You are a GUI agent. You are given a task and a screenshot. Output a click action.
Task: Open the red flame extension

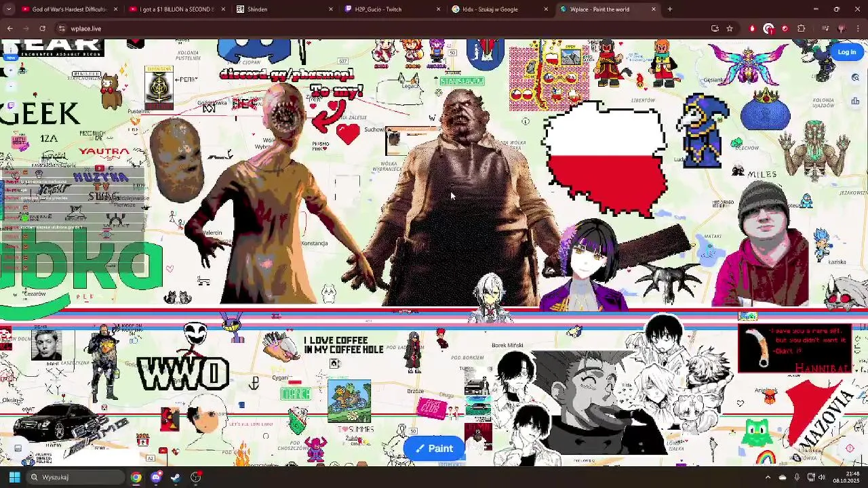tap(752, 28)
